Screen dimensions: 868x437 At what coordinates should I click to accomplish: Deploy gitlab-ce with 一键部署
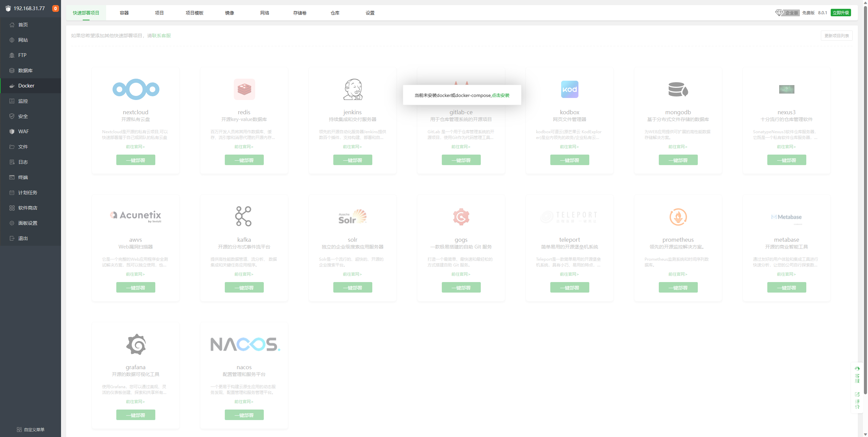point(461,160)
